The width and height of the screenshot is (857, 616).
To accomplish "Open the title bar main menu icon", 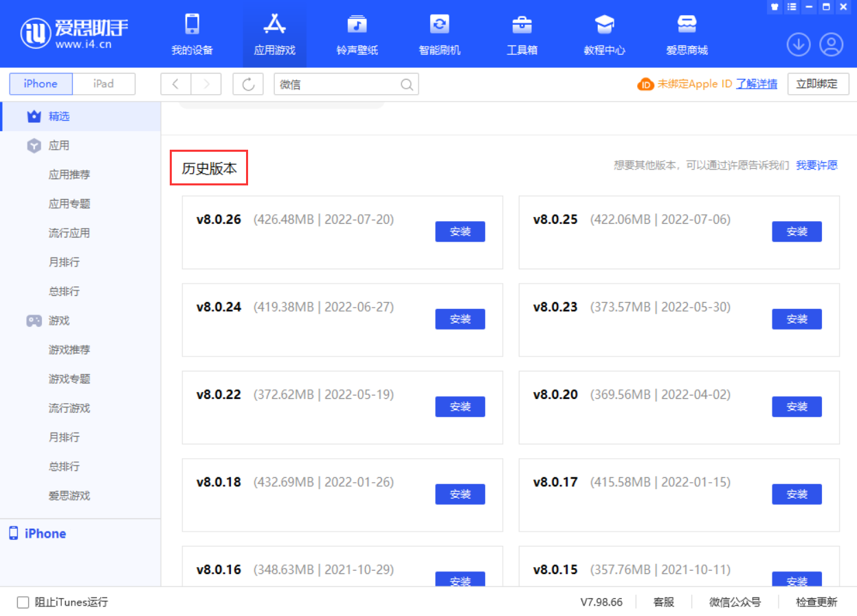I will click(792, 7).
